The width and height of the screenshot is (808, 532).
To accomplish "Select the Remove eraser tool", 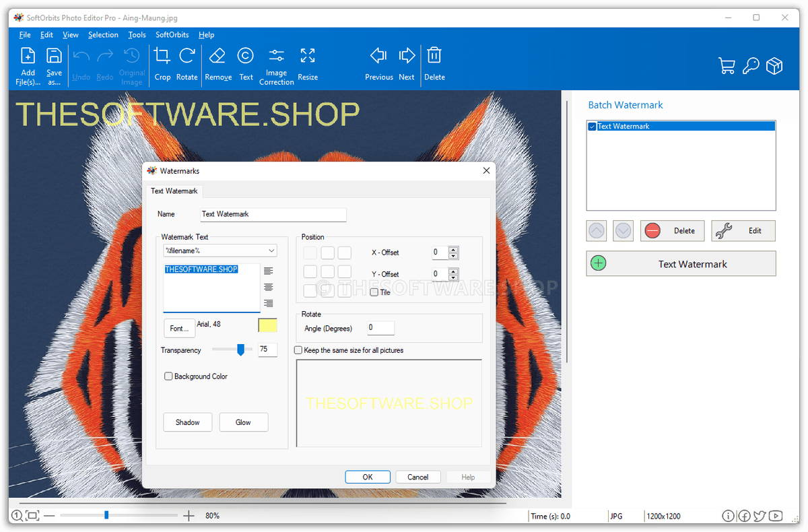I will (x=218, y=64).
